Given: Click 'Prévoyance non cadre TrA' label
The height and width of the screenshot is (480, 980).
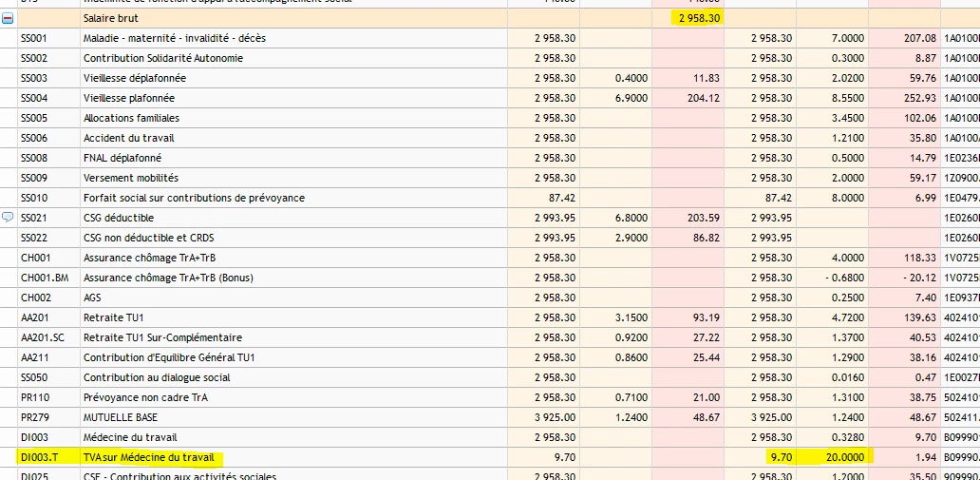Looking at the screenshot, I should [x=145, y=397].
